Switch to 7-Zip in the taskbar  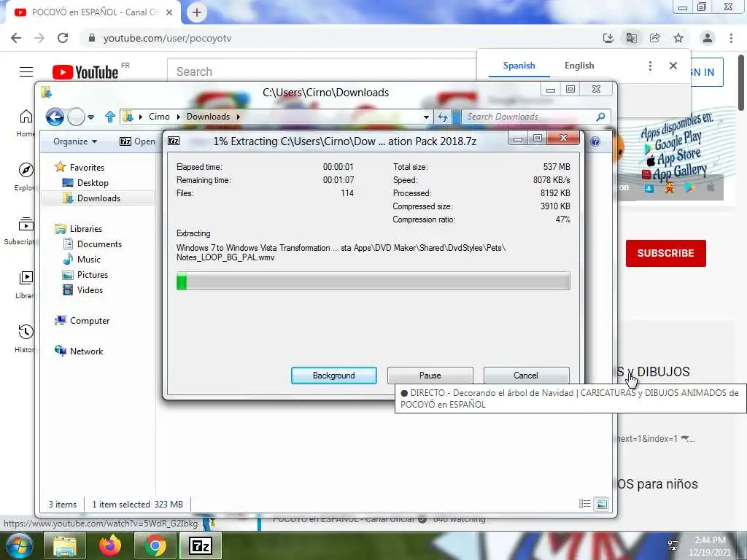(201, 545)
